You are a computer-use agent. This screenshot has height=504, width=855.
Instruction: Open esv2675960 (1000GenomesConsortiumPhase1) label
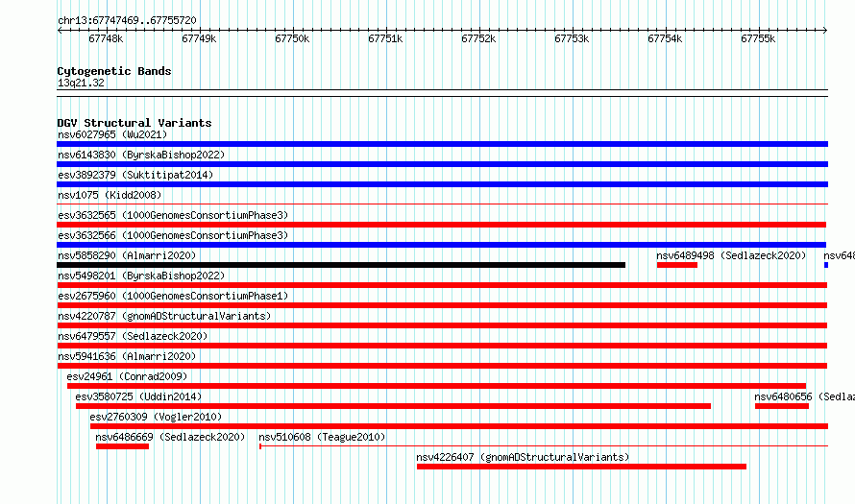pyautogui.click(x=173, y=296)
